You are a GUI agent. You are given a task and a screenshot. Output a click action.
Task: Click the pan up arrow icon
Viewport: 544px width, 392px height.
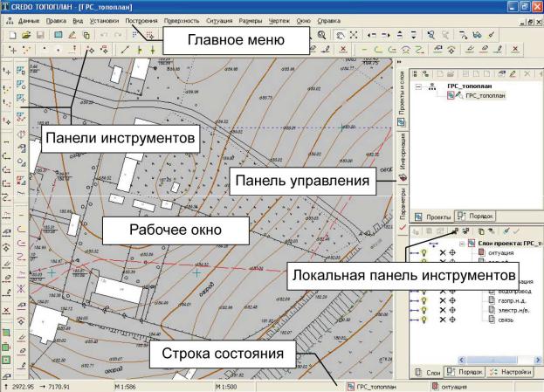coord(400,35)
